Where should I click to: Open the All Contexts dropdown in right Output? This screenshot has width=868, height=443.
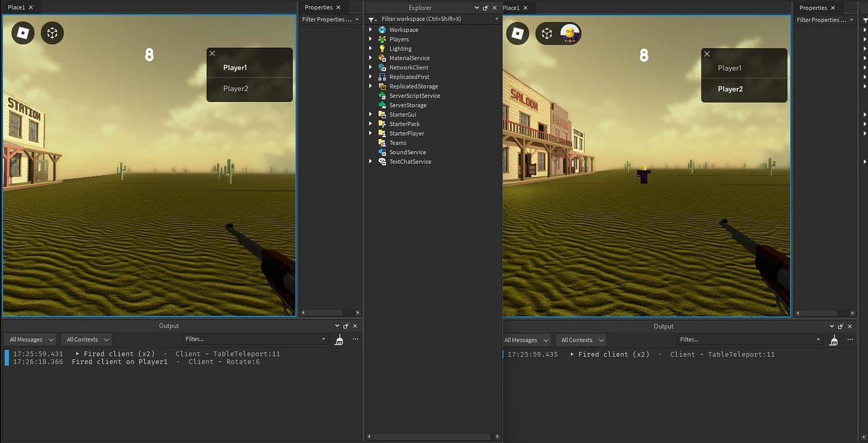580,340
